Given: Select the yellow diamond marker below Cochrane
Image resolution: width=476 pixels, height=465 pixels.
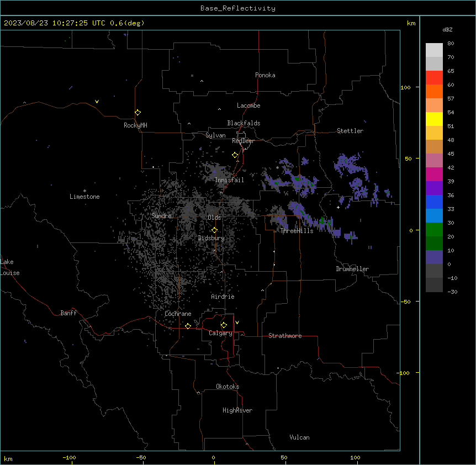Looking at the screenshot, I should (188, 326).
